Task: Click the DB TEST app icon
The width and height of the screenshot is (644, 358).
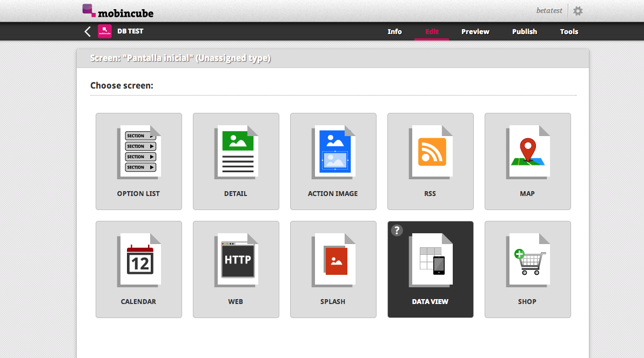Action: pos(105,31)
